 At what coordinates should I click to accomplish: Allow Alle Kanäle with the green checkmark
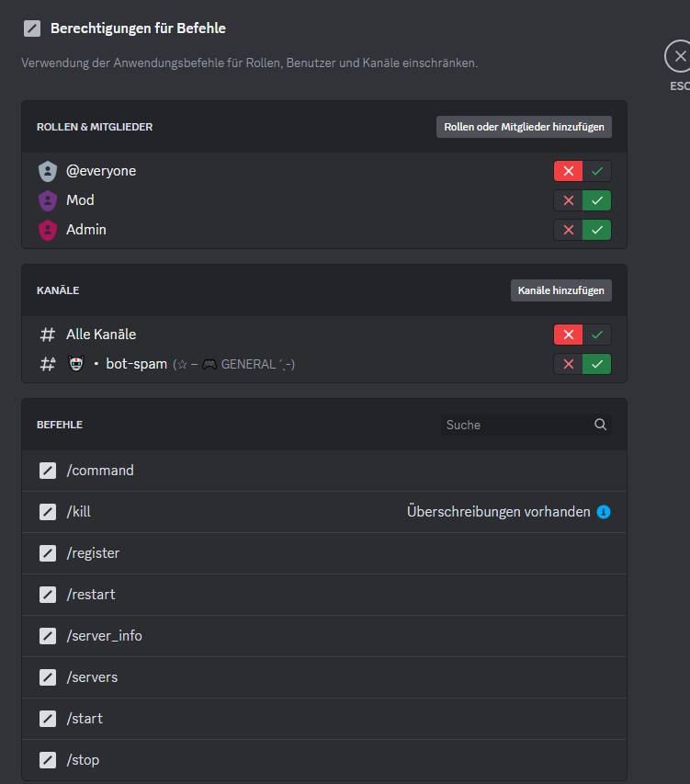coord(597,335)
